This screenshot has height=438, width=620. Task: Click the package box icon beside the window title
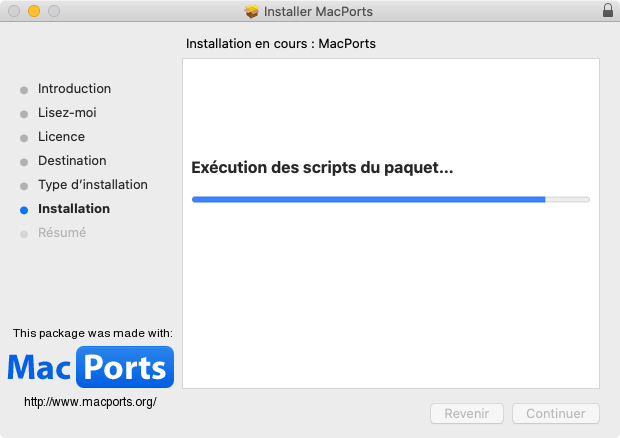coord(252,12)
